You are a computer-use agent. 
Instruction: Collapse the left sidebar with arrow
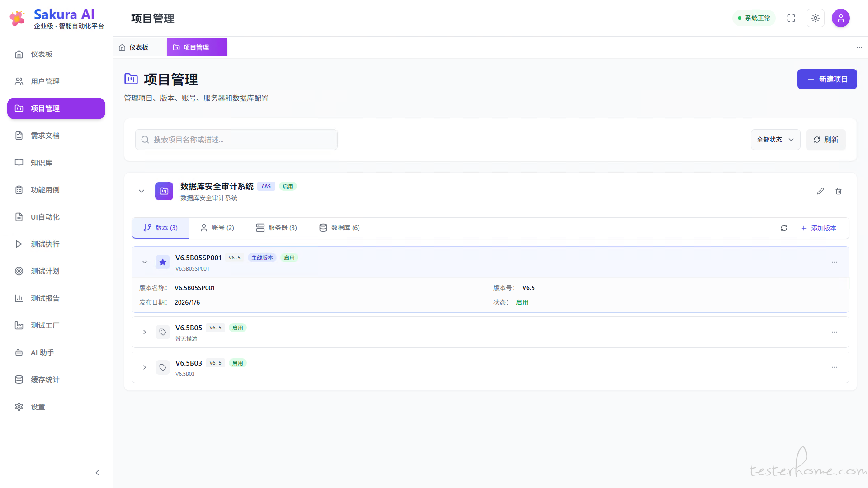click(97, 473)
